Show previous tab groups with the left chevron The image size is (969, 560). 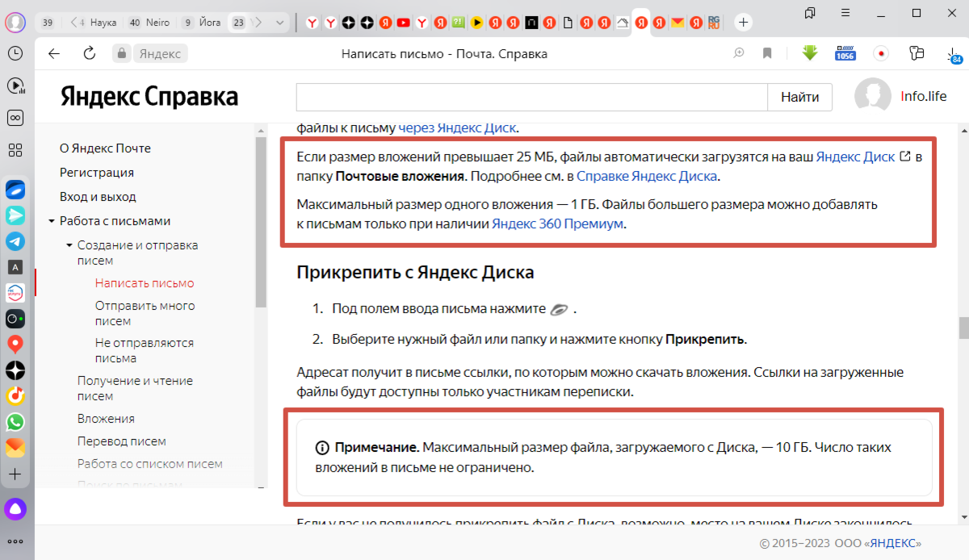pyautogui.click(x=73, y=23)
